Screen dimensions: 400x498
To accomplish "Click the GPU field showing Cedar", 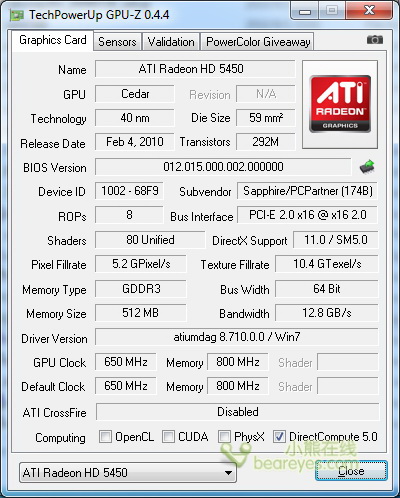I will [x=135, y=94].
